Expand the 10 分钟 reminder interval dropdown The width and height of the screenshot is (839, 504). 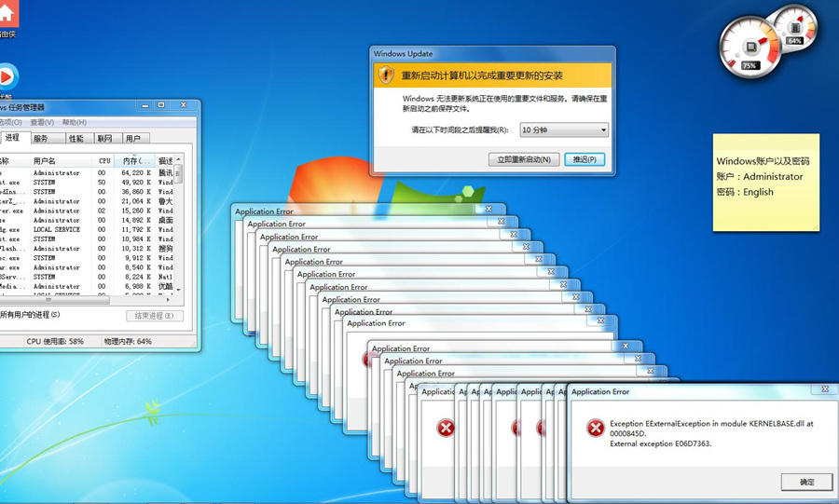pos(564,129)
